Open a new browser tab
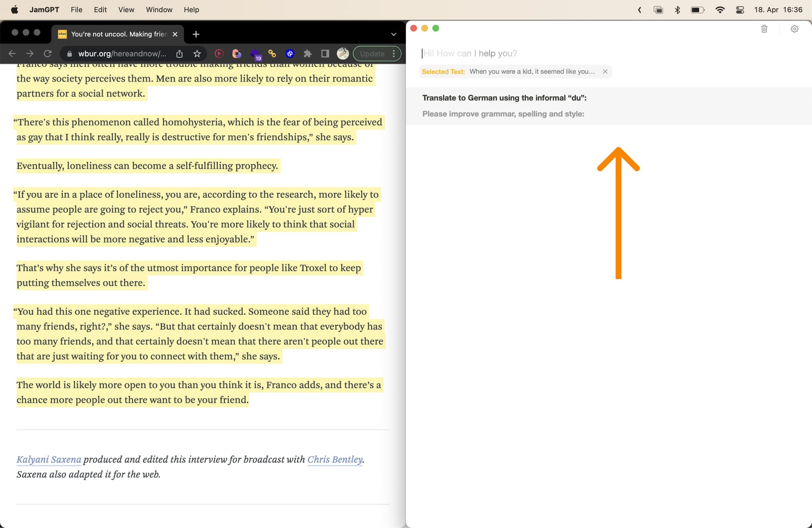This screenshot has width=812, height=528. [196, 34]
